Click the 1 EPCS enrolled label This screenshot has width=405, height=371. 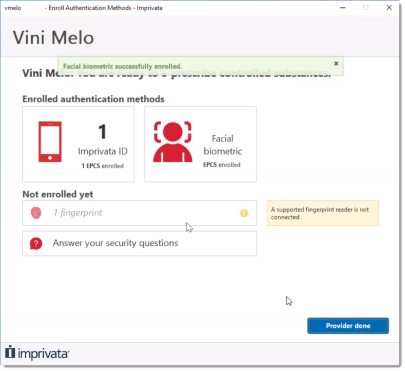tap(103, 166)
